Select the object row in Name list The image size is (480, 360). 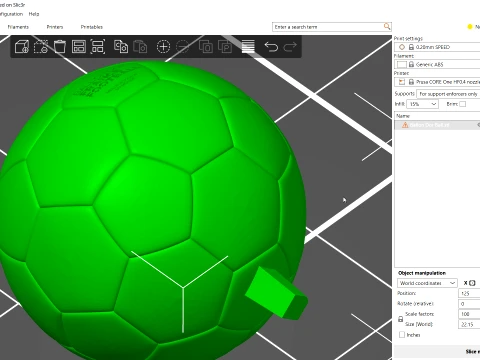[x=437, y=125]
